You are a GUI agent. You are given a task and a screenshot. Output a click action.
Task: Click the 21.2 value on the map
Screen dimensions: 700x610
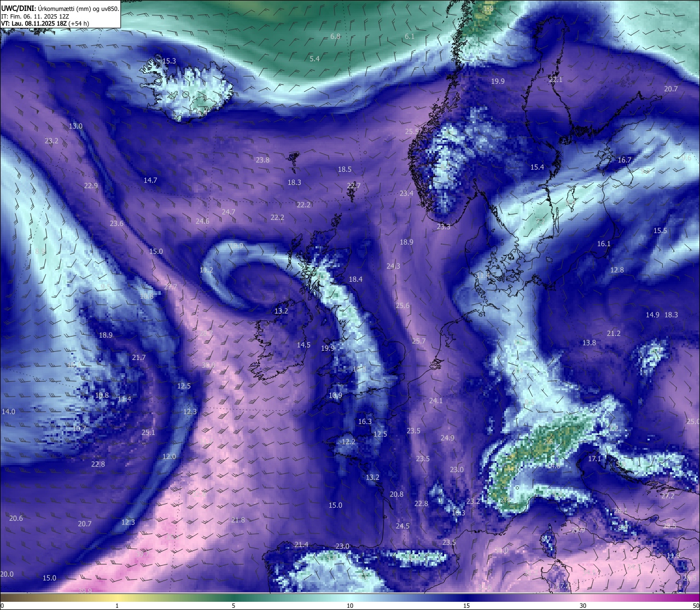coord(614,333)
